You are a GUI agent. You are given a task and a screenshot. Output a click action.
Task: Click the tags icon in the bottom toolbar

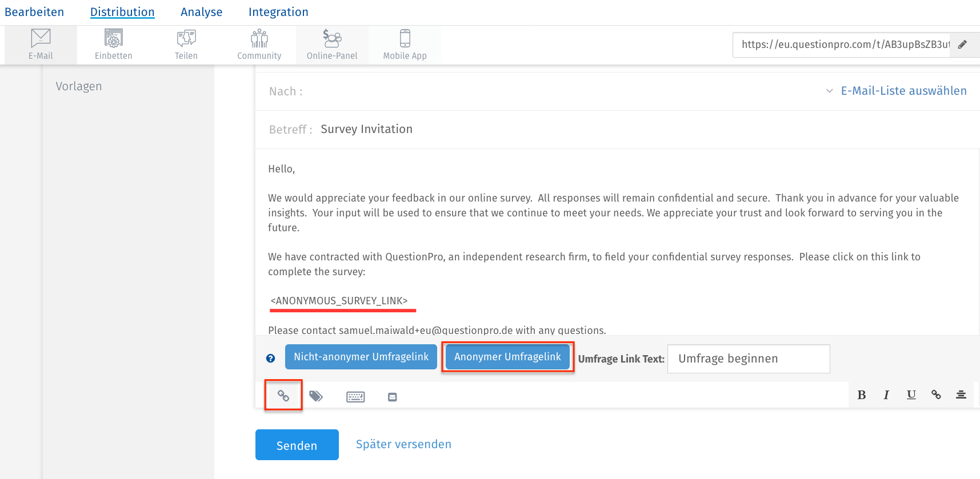coord(316,396)
